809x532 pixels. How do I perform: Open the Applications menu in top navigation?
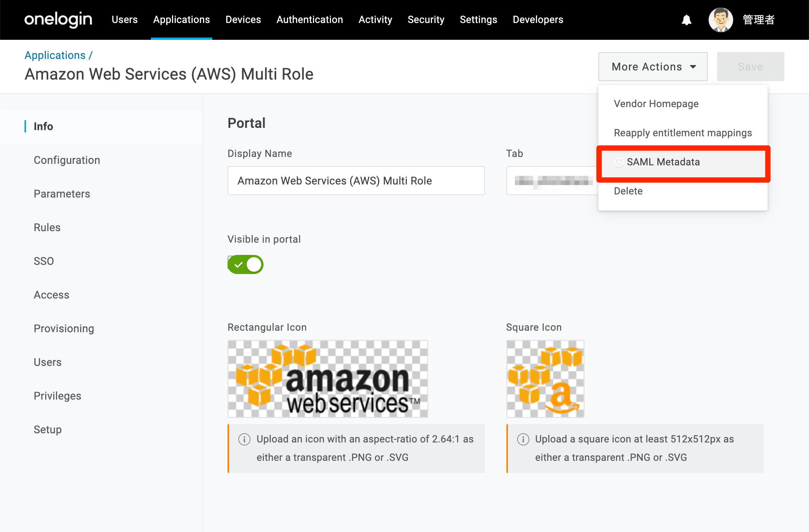pos(182,20)
